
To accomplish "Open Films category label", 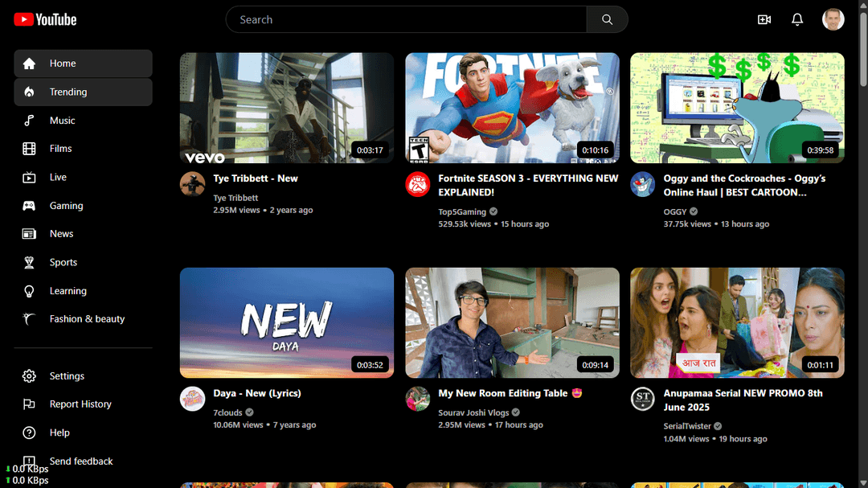I will (60, 149).
